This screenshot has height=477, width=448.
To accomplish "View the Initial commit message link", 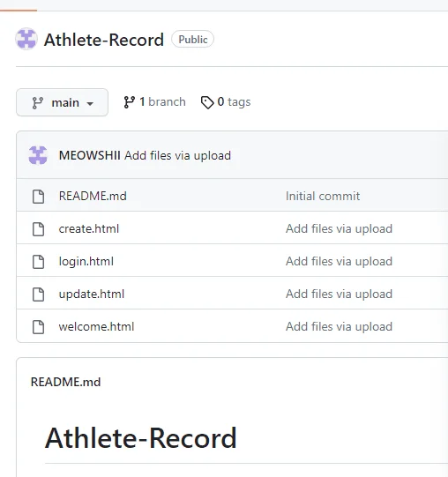I will [323, 197].
